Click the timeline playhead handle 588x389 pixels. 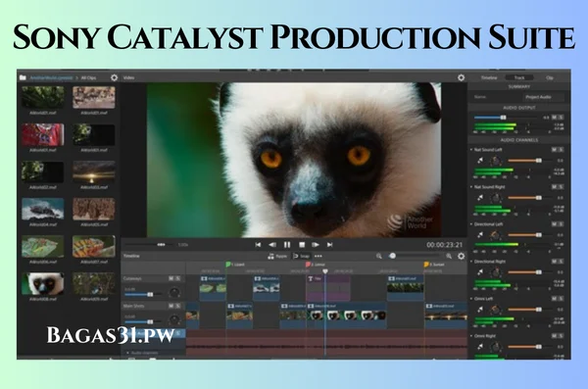coord(325,271)
